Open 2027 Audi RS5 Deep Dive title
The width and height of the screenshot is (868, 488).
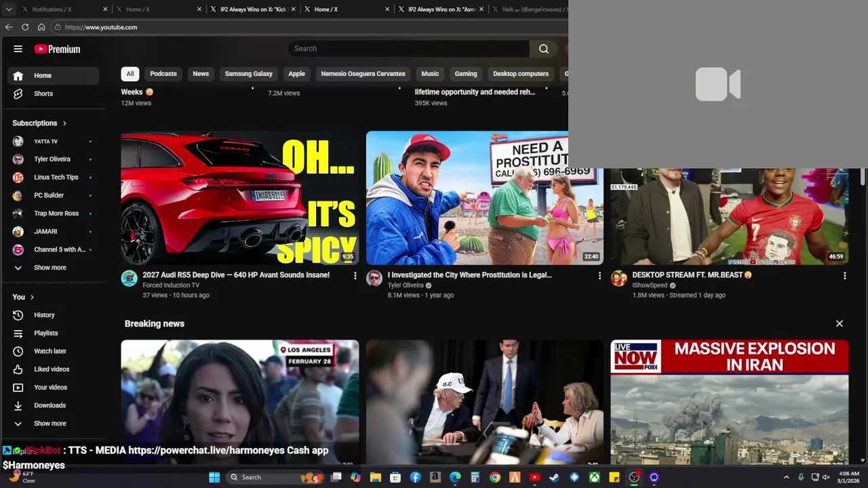pyautogui.click(x=236, y=275)
